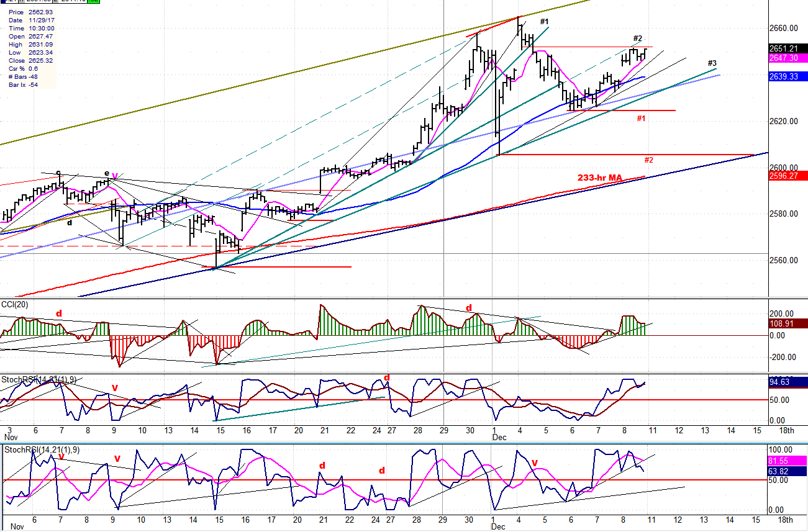Select the 2600.00 price axis label
The image size is (808, 532).
(784, 168)
